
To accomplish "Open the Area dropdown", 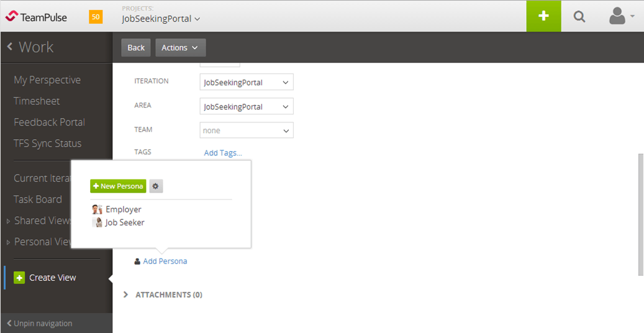I will [247, 106].
